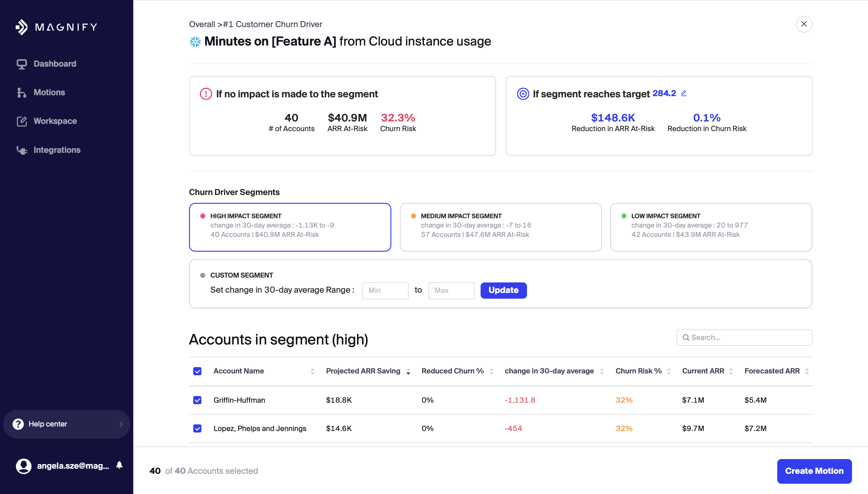
Task: Select the Medium Impact Segment card
Action: click(500, 227)
